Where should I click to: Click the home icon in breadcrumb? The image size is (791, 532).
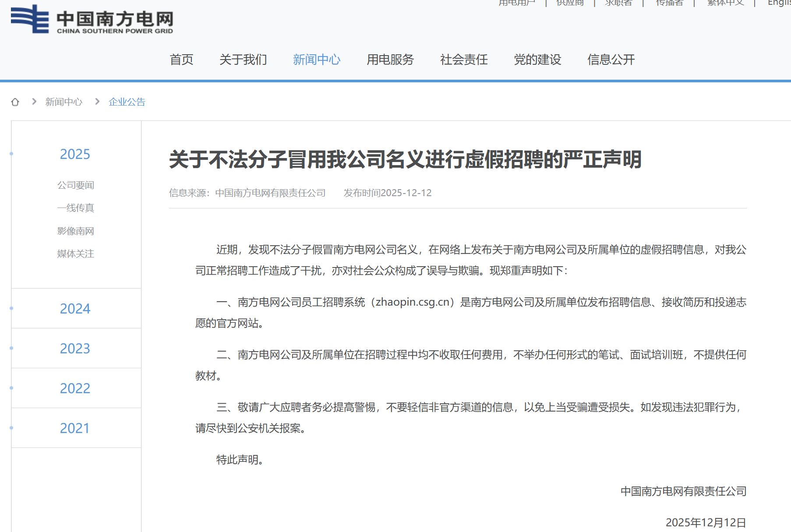[15, 102]
